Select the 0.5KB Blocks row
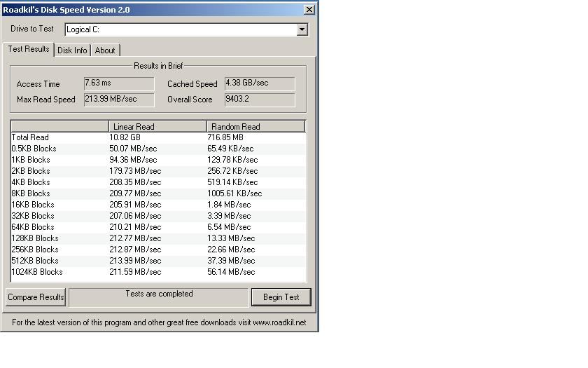Viewport: 588px width, 368px height. click(x=158, y=149)
